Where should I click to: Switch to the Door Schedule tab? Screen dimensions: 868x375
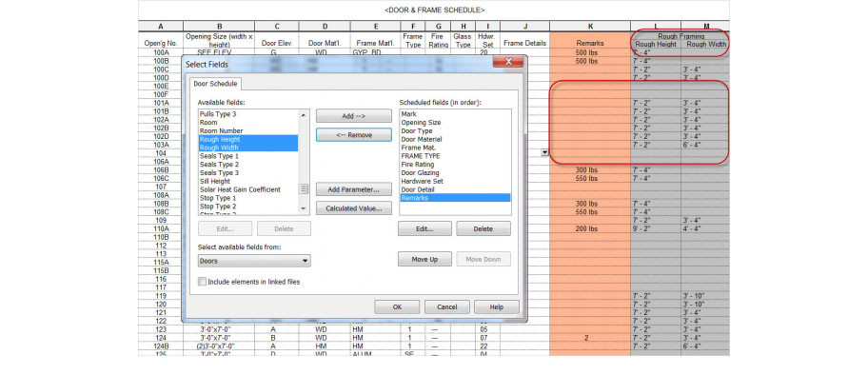pos(215,83)
